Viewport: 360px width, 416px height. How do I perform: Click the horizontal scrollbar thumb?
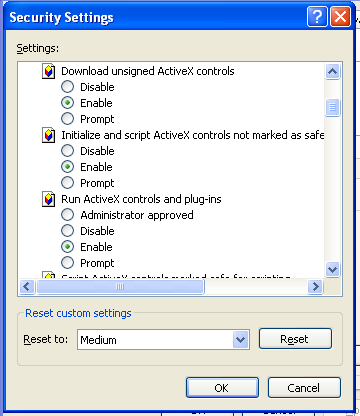[x=120, y=286]
